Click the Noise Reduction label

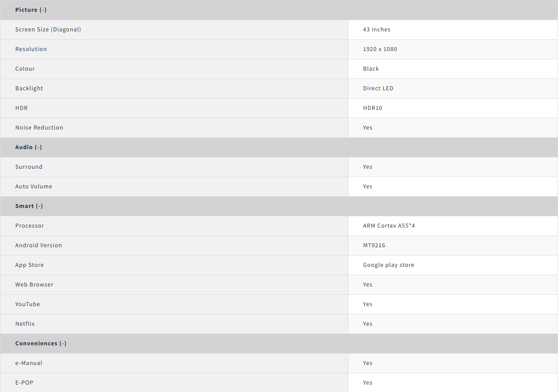coord(39,127)
